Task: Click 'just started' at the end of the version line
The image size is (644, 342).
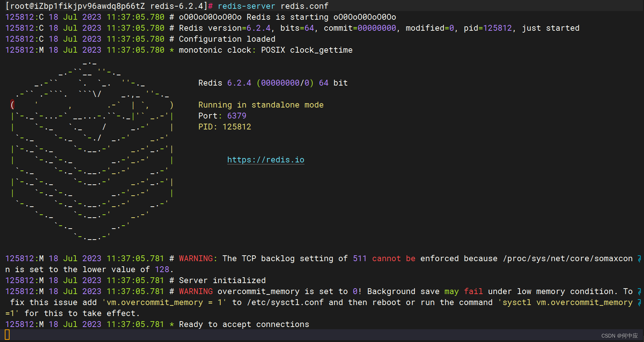Action: click(x=551, y=28)
